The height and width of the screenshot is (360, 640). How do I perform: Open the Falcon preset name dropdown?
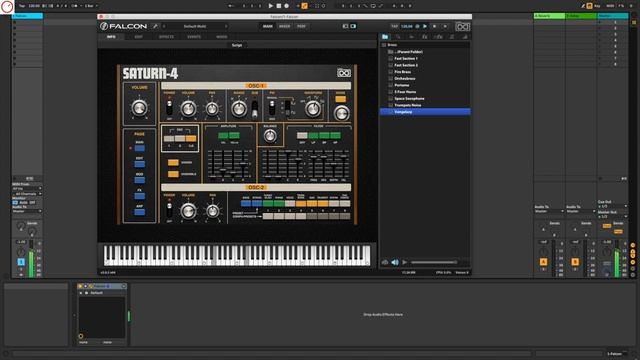click(195, 26)
